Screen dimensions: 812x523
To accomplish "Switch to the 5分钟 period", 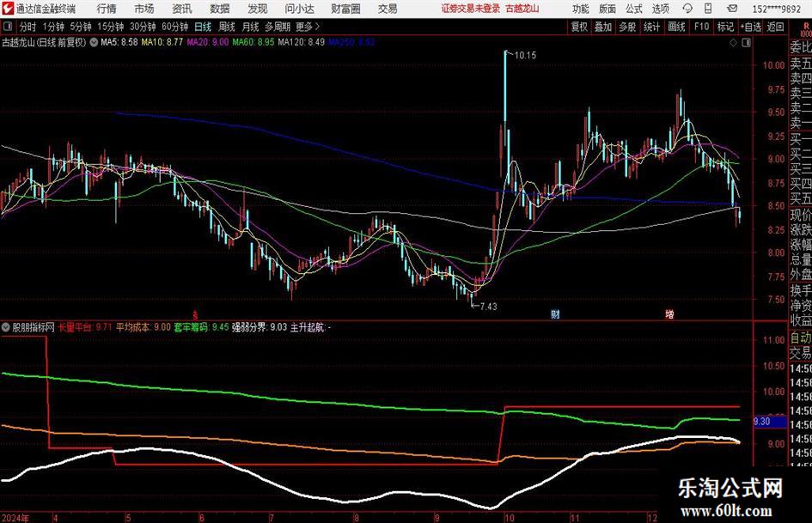I will coord(81,27).
